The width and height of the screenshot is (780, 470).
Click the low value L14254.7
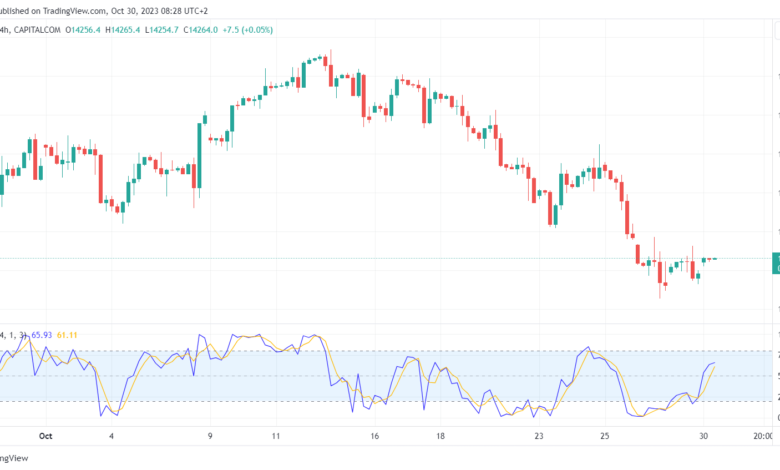162,30
